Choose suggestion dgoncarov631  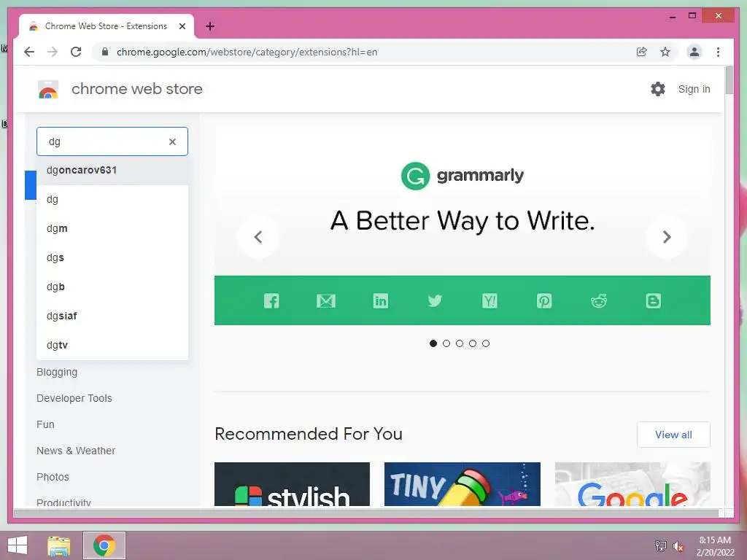tap(112, 170)
